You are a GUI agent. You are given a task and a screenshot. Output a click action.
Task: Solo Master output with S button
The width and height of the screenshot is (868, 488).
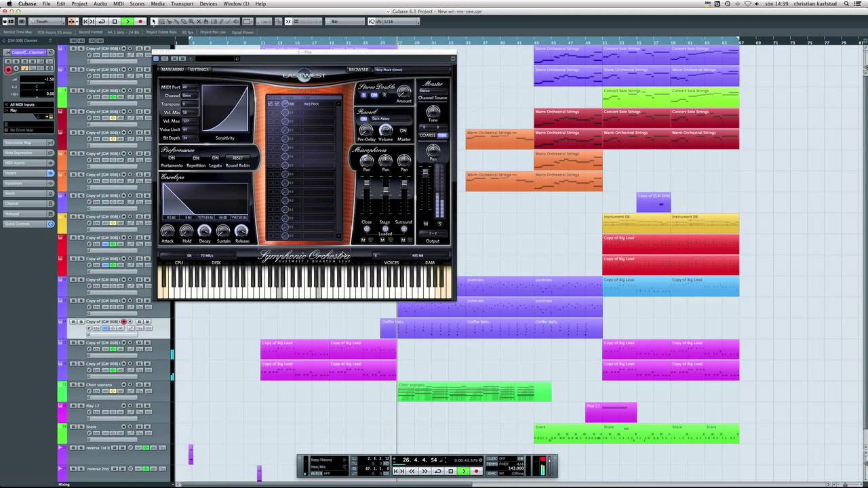pos(439,224)
